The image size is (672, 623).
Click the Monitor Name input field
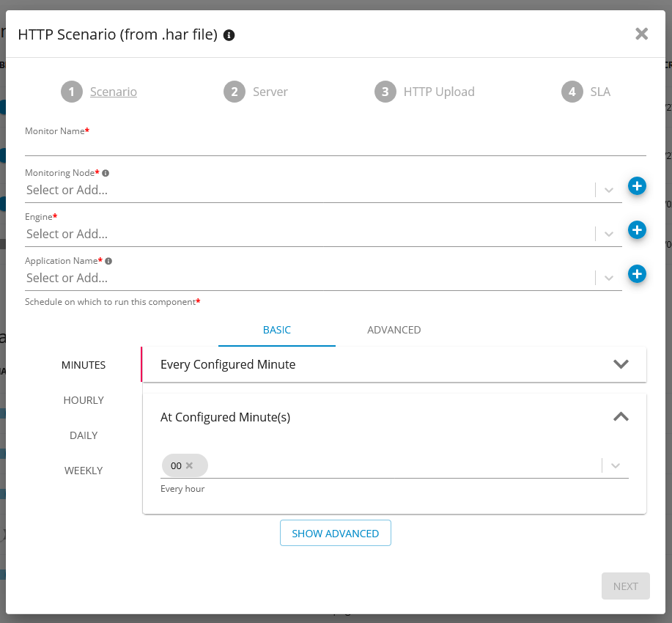coord(335,147)
